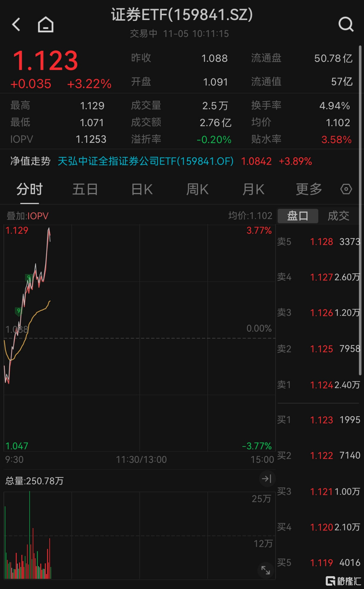
Task: Tap the 流通值 value 57亿
Action: [x=342, y=82]
